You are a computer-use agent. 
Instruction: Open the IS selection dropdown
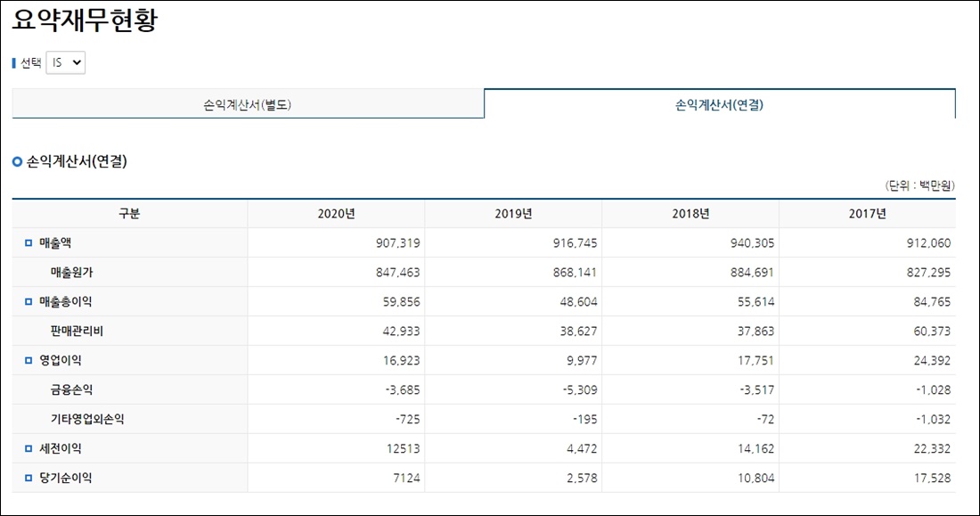tap(66, 62)
